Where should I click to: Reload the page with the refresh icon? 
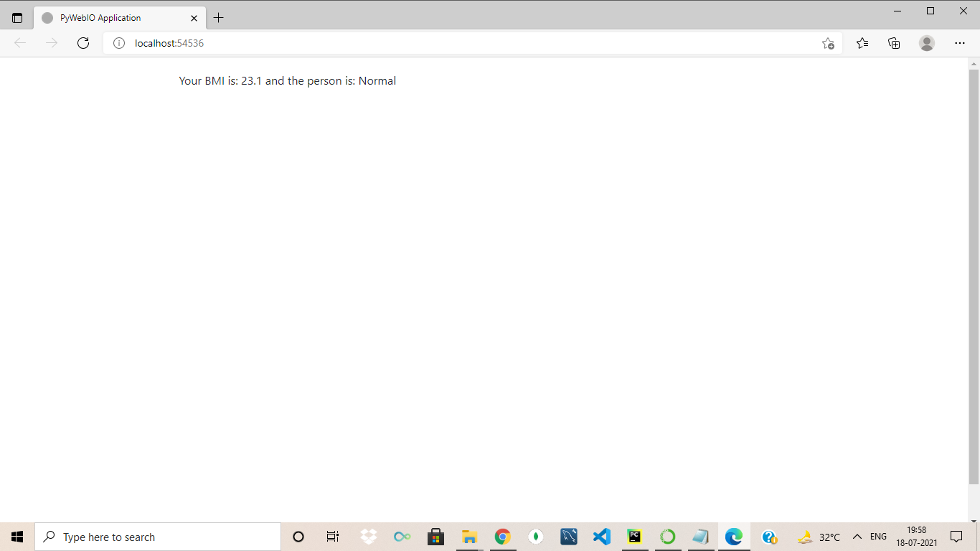click(83, 43)
